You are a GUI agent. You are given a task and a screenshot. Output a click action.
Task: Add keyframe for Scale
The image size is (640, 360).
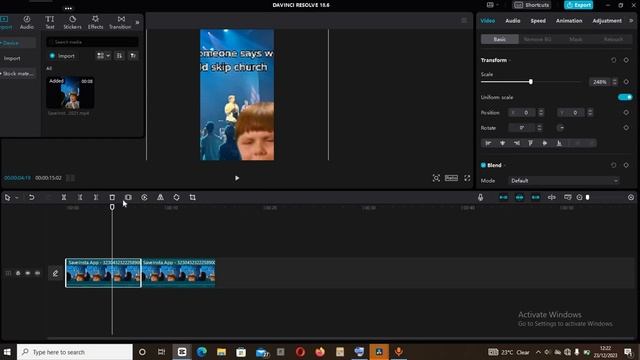point(626,82)
